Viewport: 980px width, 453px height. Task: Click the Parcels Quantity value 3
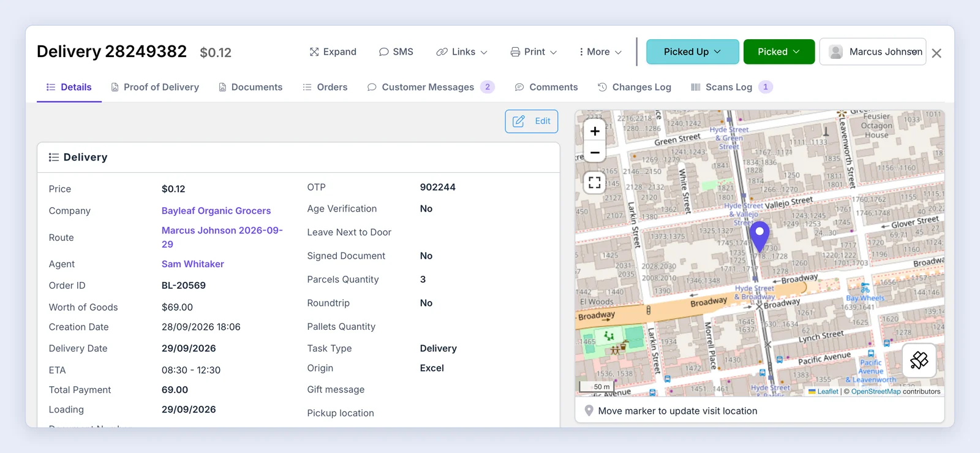tap(423, 280)
